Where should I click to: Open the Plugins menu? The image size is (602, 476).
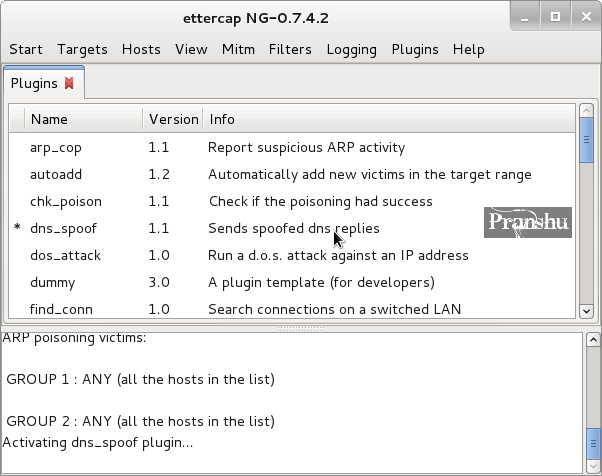click(x=415, y=50)
